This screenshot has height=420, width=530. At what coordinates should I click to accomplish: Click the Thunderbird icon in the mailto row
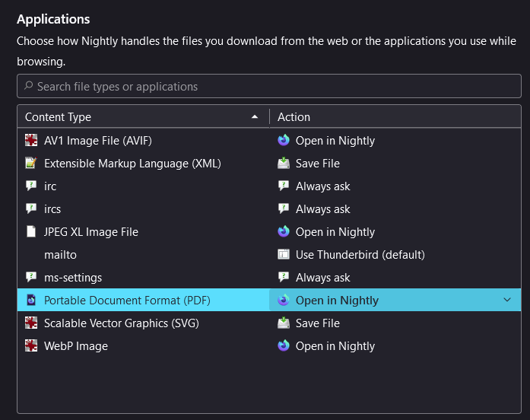284,255
